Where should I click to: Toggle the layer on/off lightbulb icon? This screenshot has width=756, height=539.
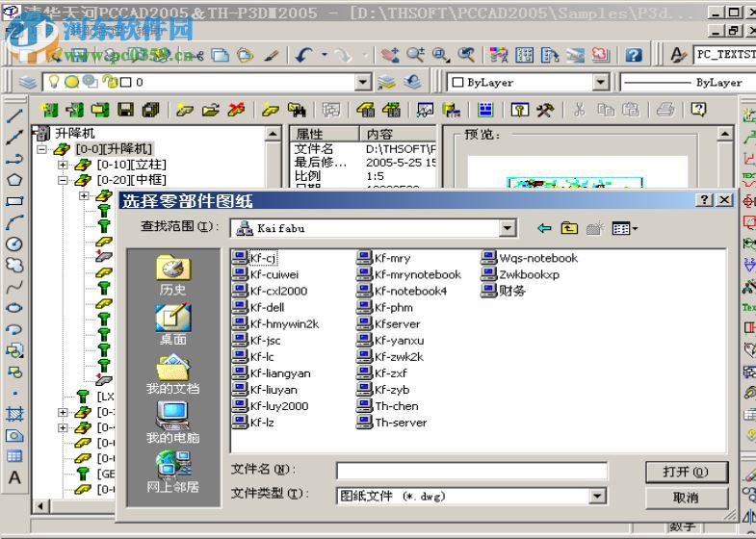(54, 82)
